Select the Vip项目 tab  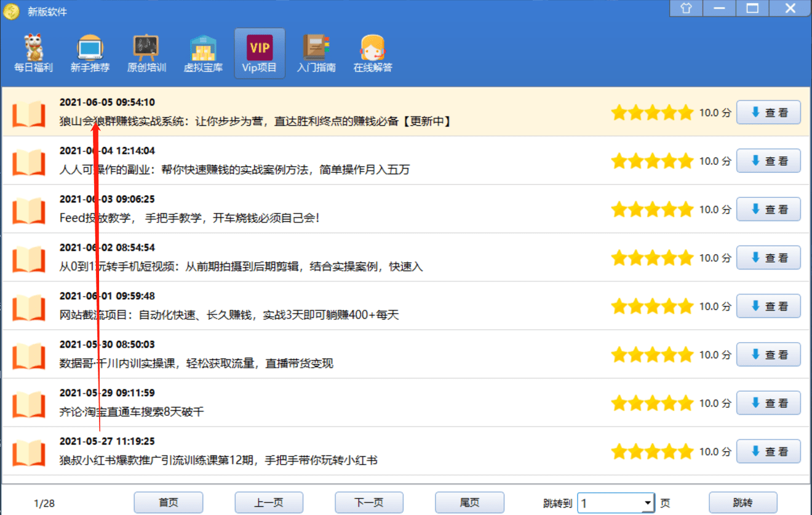[x=260, y=54]
